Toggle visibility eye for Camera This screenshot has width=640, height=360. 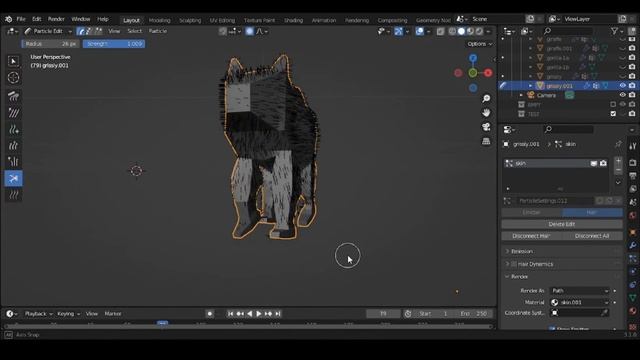pos(622,95)
